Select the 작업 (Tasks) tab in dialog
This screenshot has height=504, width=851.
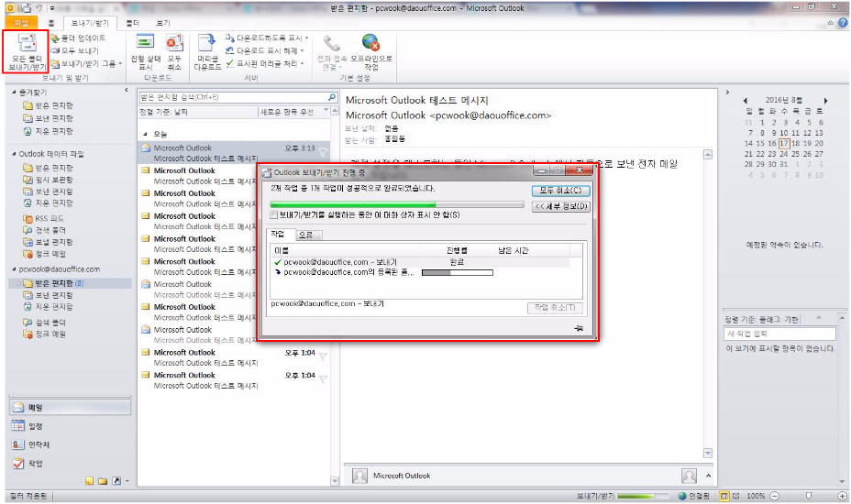(278, 235)
